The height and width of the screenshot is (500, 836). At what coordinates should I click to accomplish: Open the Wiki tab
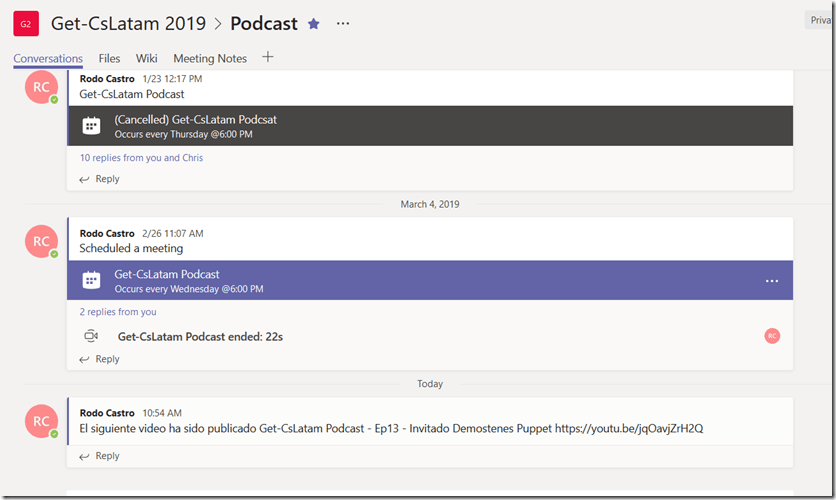147,59
